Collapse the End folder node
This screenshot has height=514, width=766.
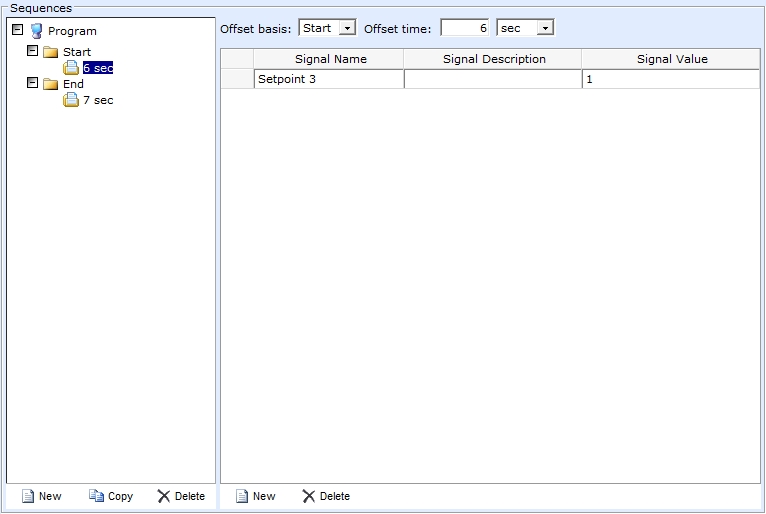[x=32, y=83]
